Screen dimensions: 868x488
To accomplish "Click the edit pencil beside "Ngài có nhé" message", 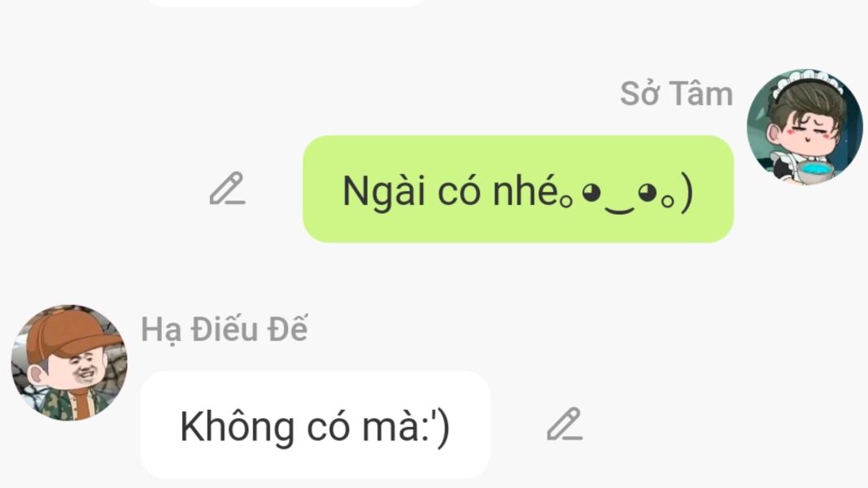I will coord(227,189).
